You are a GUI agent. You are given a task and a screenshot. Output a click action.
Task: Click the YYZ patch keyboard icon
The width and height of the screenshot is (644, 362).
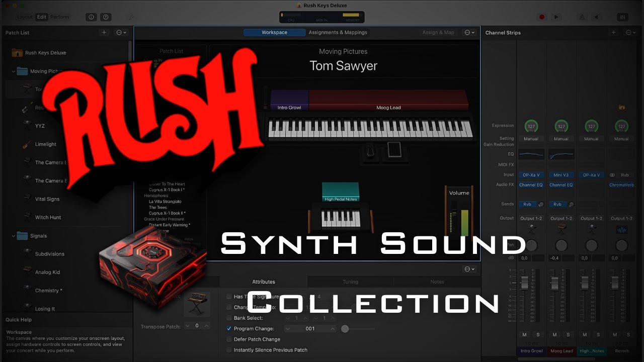(27, 126)
